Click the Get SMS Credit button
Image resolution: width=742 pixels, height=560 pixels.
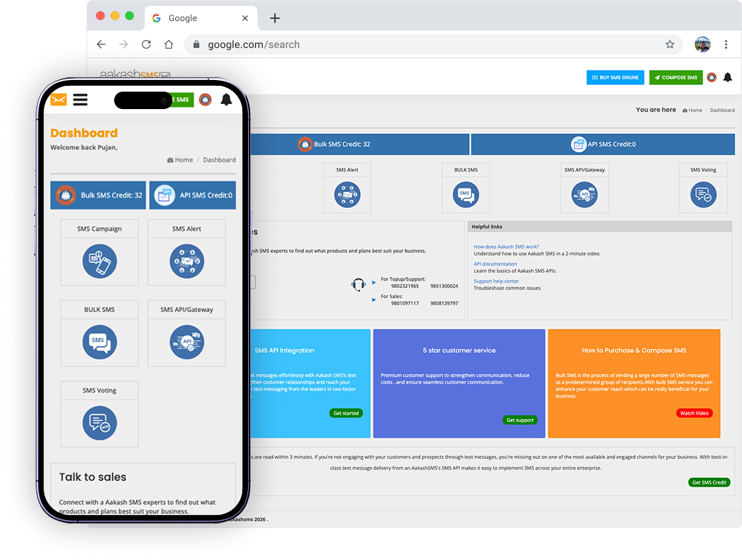click(x=709, y=483)
